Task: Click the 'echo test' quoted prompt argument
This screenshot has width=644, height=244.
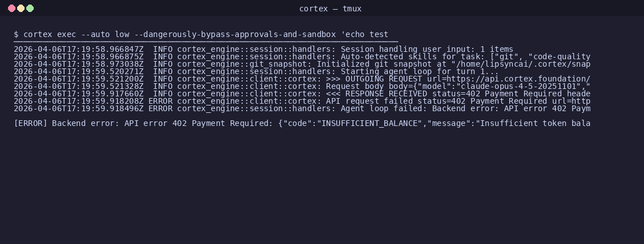Action: (364, 34)
